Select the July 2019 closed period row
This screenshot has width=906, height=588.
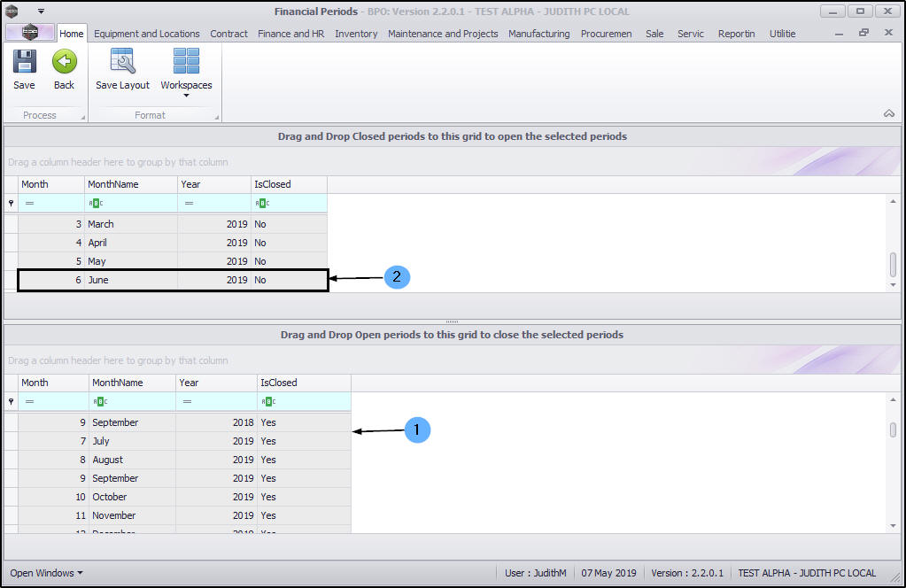[x=184, y=441]
